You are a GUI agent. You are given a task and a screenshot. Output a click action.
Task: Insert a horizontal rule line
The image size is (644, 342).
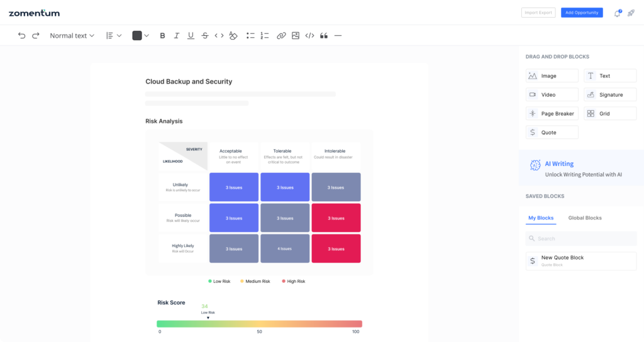click(338, 36)
